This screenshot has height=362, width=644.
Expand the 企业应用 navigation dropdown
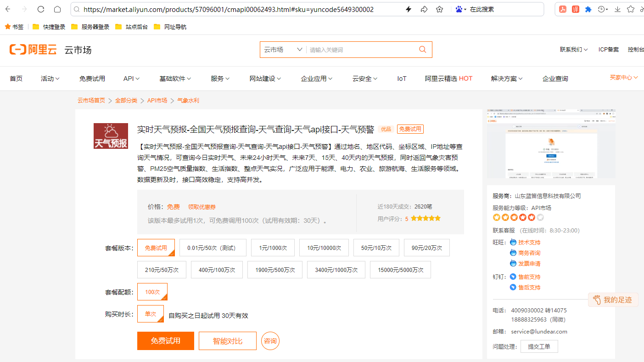[x=317, y=79]
